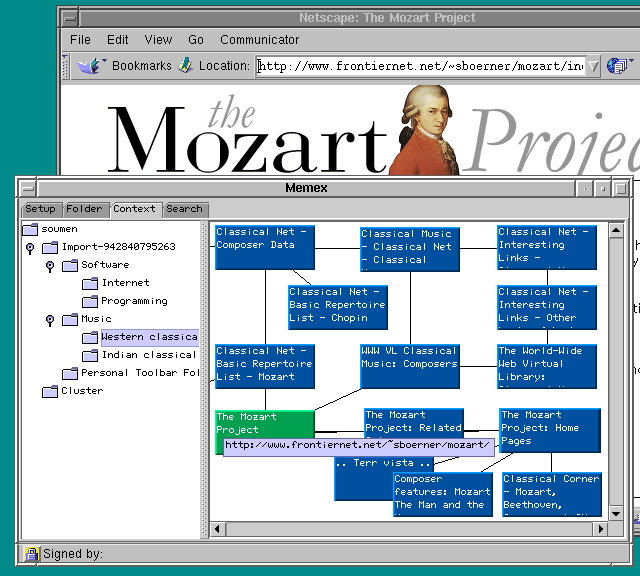Click the Indian classical folder icon
This screenshot has width=640, height=576.
90,355
